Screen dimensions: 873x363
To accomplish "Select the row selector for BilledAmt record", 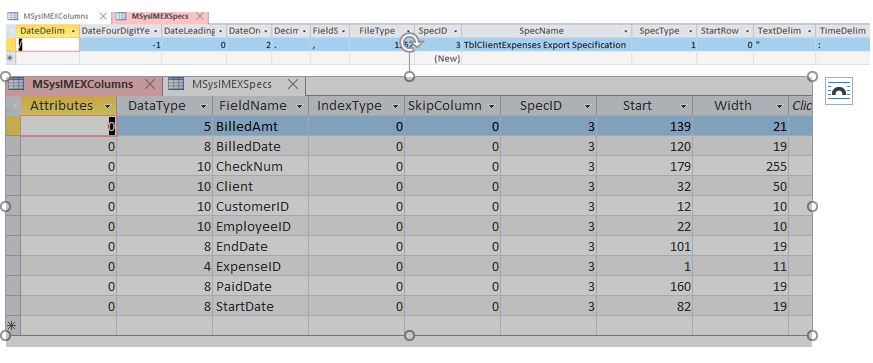I will coord(13,126).
